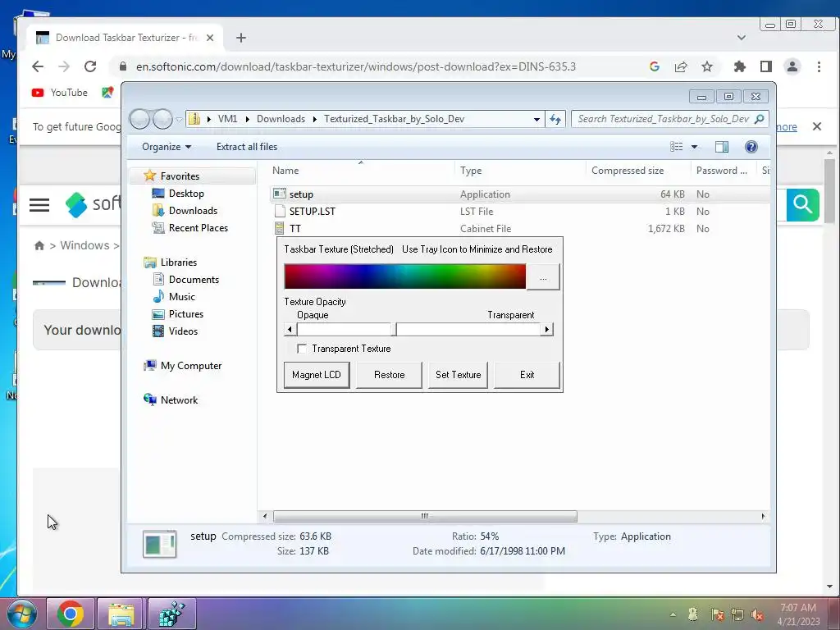
Task: Click the VM1 breadcrumb in address bar
Action: click(x=227, y=119)
